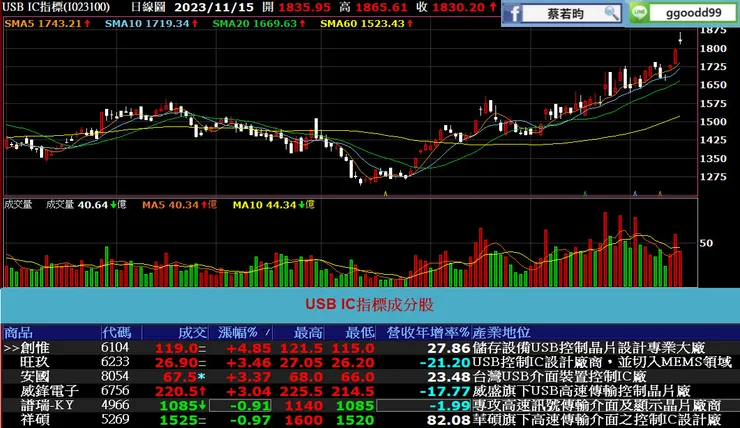Click the -0.97 change percent cell
The width and height of the screenshot is (740, 428).
(x=250, y=420)
